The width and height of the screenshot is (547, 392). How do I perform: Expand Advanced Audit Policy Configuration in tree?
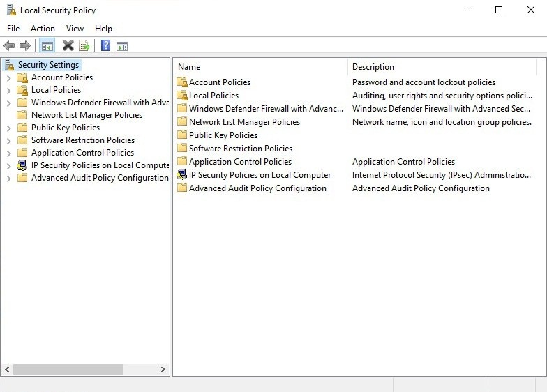(x=8, y=178)
